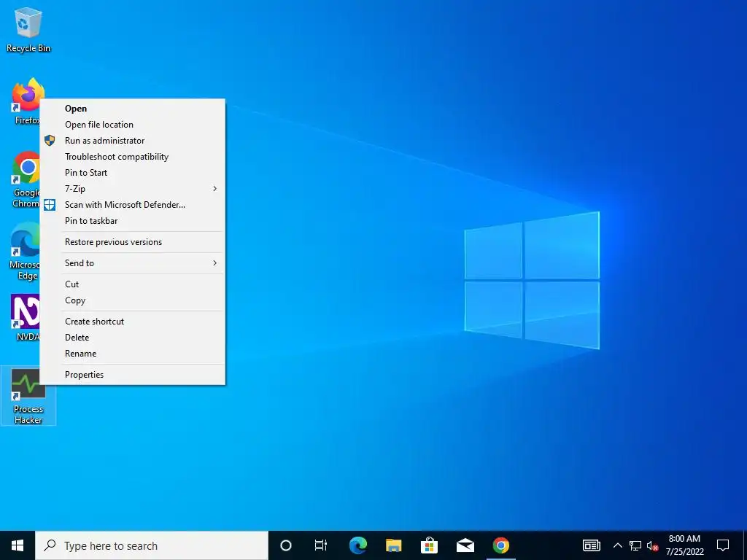Open the Windows Start menu

18,545
